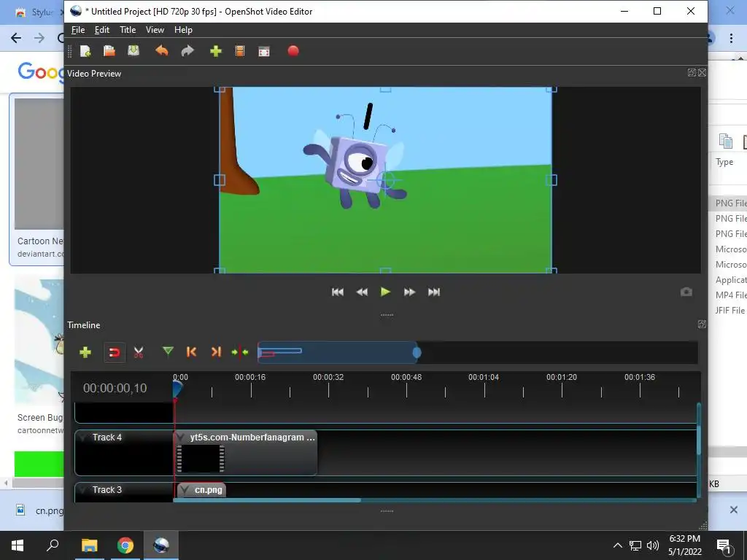This screenshot has height=560, width=747.
Task: Play the video preview
Action: [x=385, y=292]
